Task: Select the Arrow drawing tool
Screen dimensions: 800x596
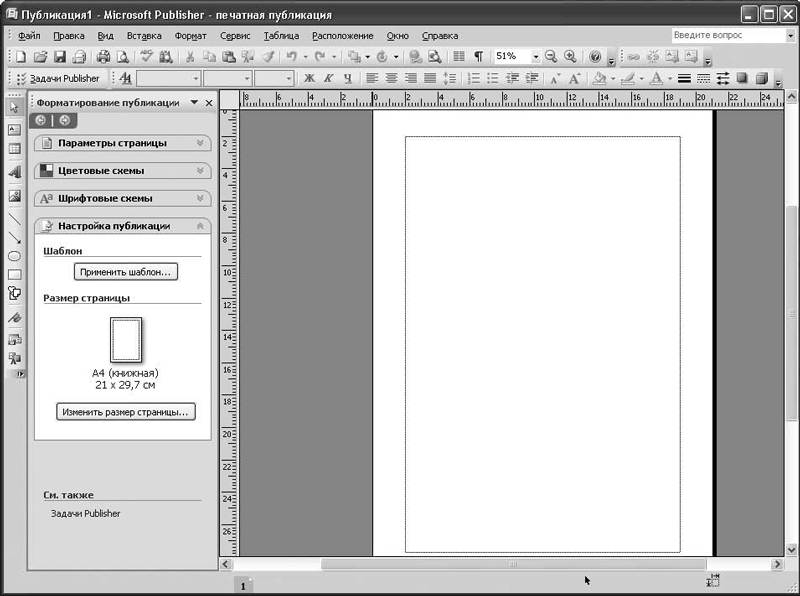Action: 14,237
